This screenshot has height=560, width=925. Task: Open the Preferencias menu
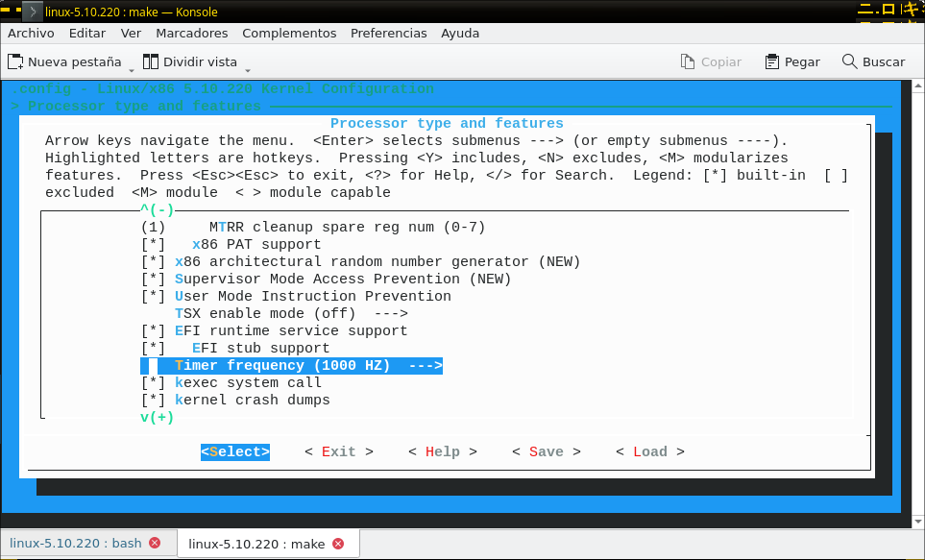[389, 33]
